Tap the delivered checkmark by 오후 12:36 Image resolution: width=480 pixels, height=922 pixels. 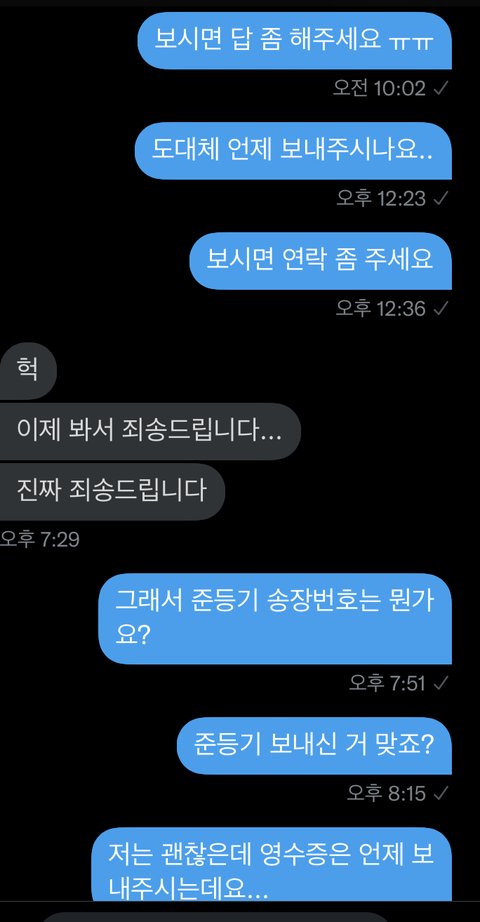tap(441, 308)
